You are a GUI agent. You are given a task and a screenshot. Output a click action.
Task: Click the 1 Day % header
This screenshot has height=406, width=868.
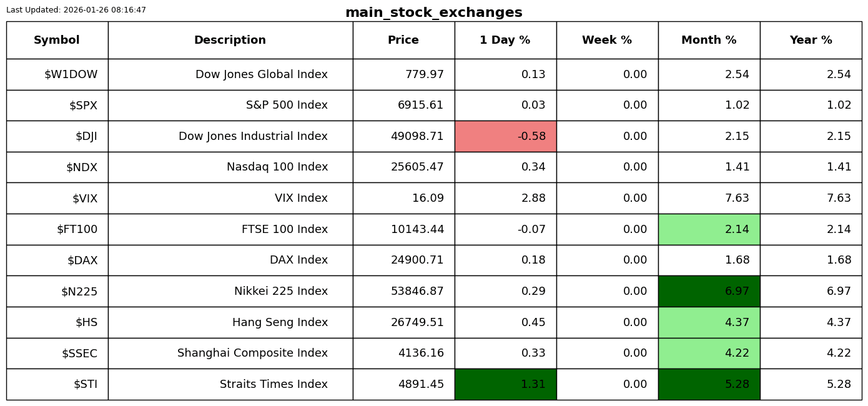click(x=505, y=41)
